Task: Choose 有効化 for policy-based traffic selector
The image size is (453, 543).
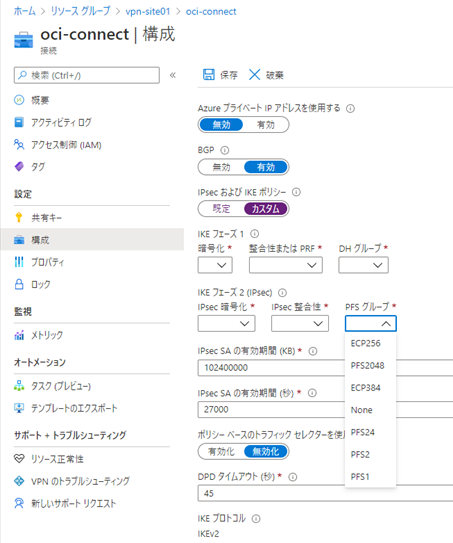Action: coord(221,452)
